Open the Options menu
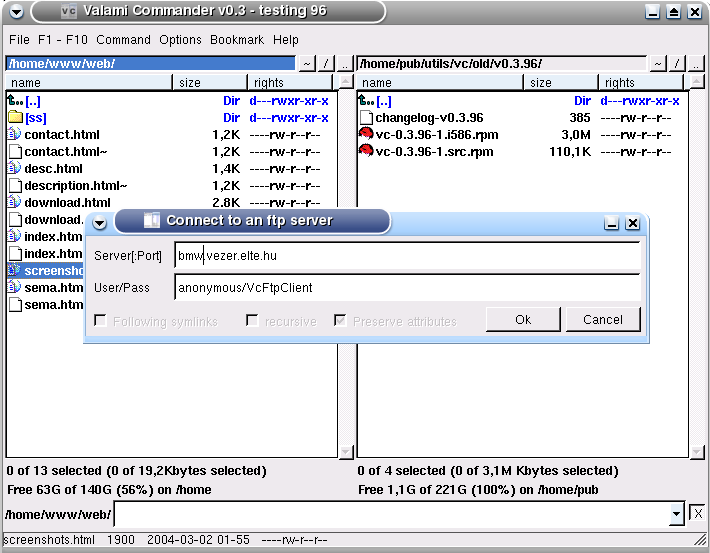The width and height of the screenshot is (710, 553). pyautogui.click(x=180, y=40)
